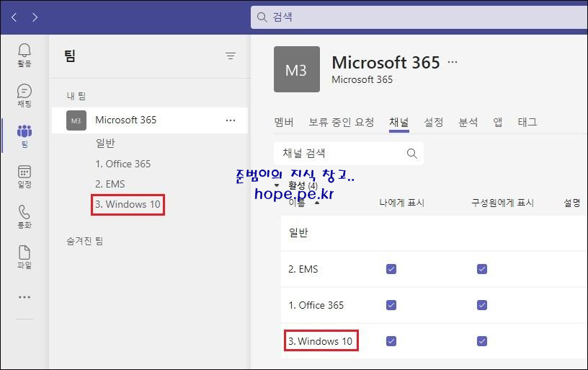Click the 구성원에게 표시 column header
The width and height of the screenshot is (588, 370).
tap(502, 203)
